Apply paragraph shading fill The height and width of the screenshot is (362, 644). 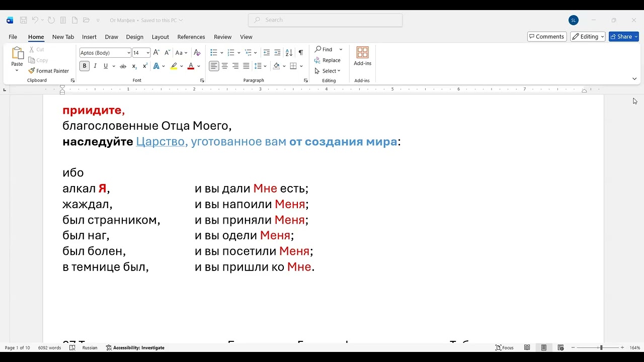click(x=276, y=66)
